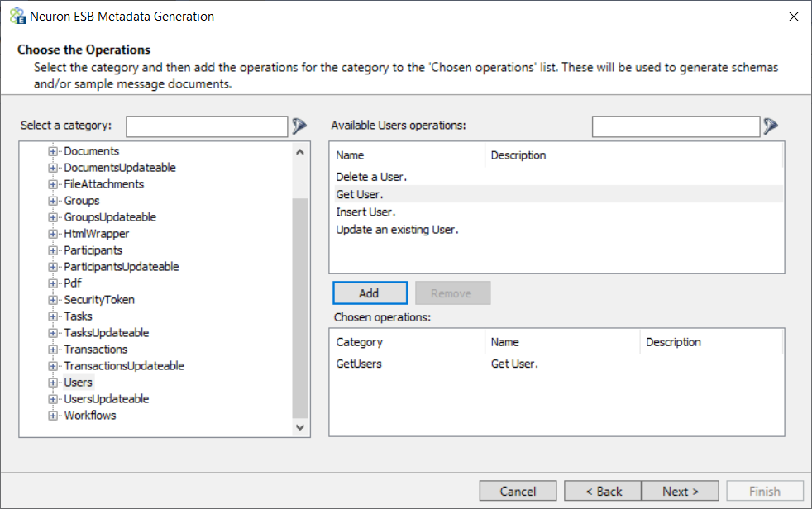
Task: Click the category list scroll up arrow
Action: click(x=300, y=153)
